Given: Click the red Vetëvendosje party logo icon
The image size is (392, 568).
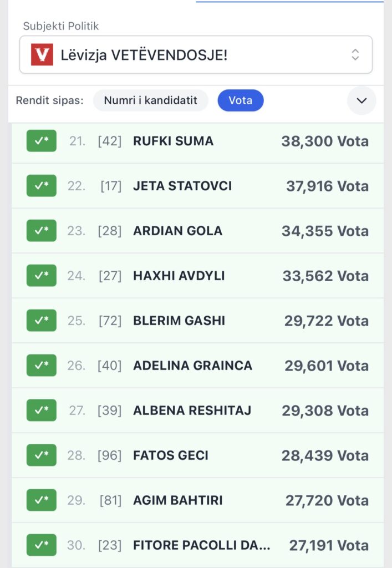Looking at the screenshot, I should (42, 54).
